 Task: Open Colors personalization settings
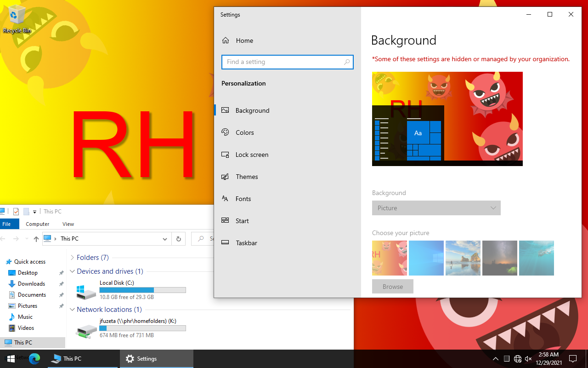244,132
